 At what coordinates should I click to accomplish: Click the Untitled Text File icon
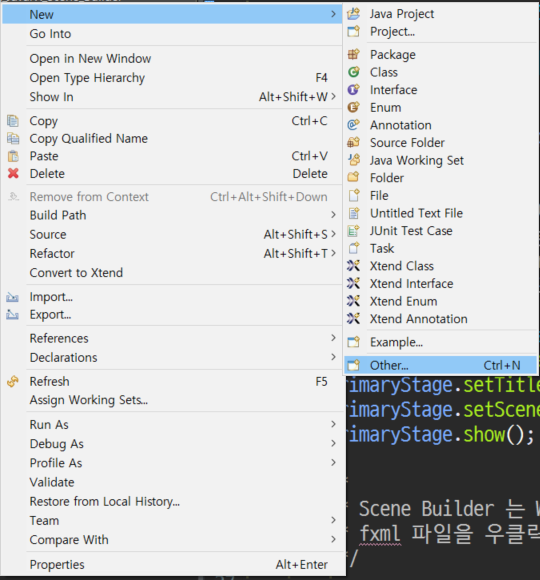pos(354,213)
